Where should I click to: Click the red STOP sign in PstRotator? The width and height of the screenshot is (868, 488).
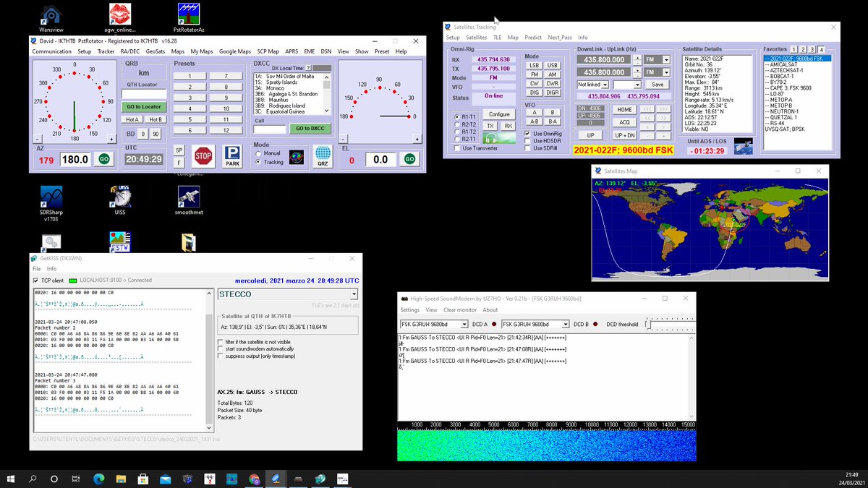click(203, 155)
